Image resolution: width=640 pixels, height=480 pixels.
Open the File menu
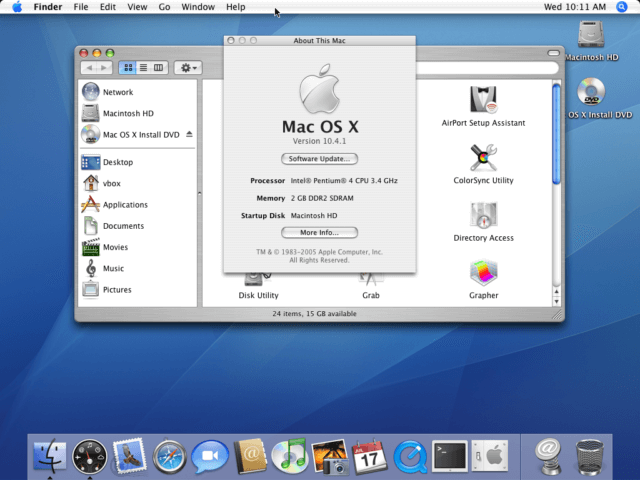(x=81, y=7)
